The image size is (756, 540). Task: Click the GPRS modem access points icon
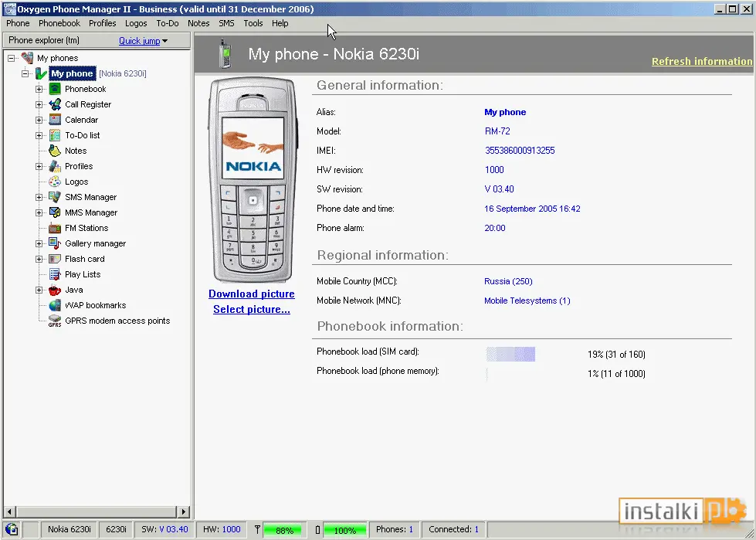tap(55, 321)
